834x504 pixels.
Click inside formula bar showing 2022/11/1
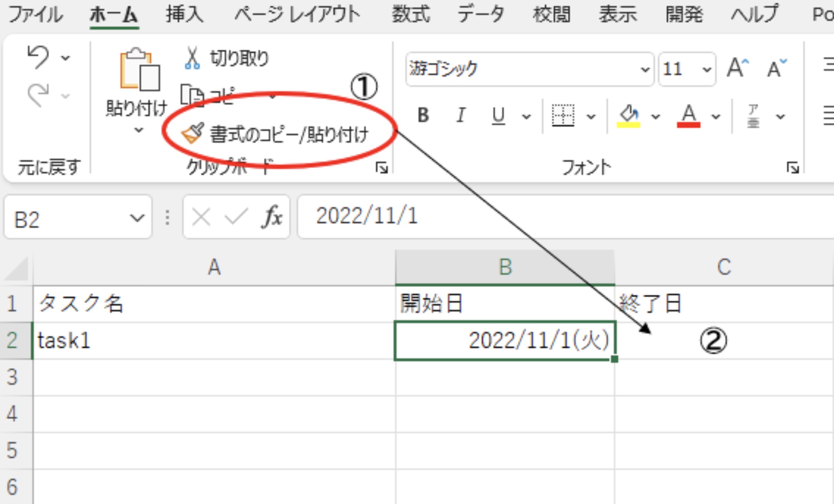(565, 217)
